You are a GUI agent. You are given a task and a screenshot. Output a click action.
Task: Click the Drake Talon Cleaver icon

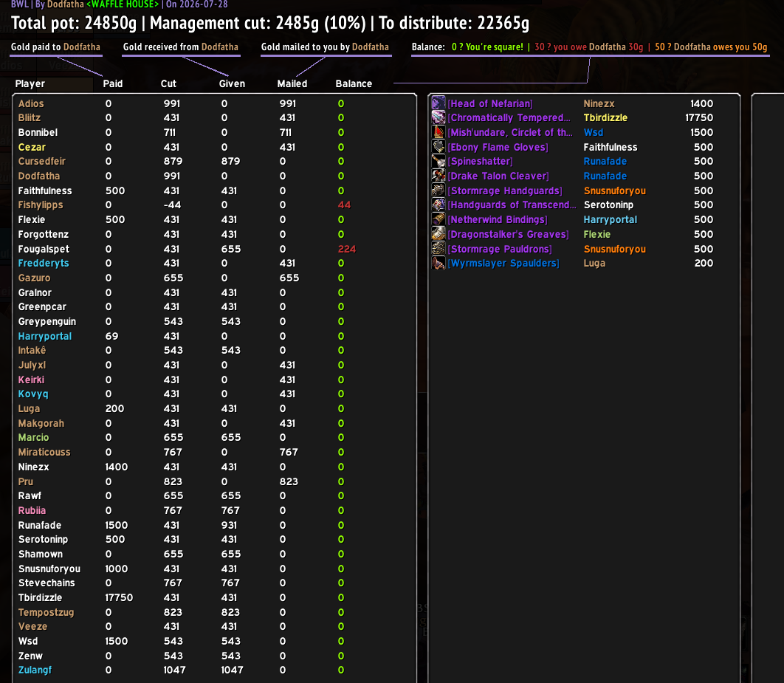pos(439,176)
